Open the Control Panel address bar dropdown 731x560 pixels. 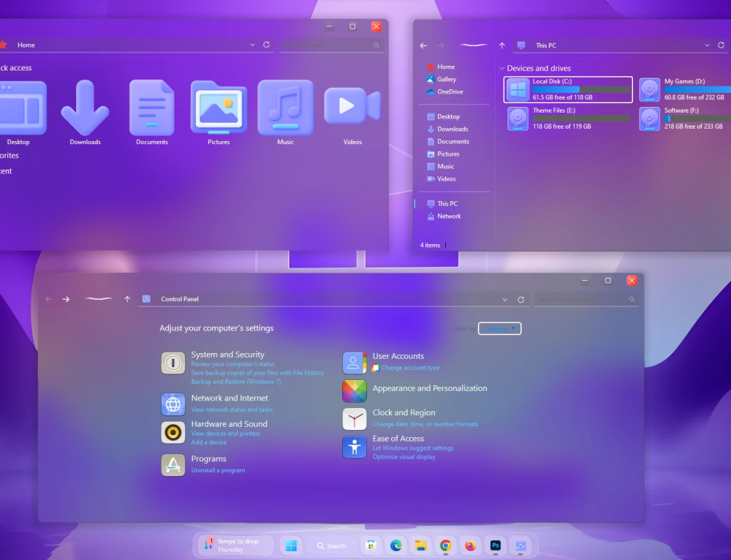pos(504,299)
